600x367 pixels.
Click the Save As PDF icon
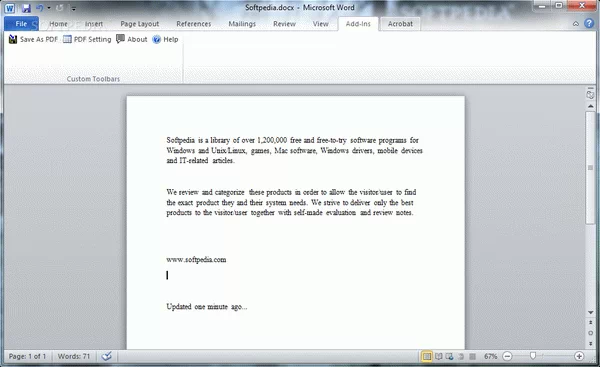(x=13, y=39)
